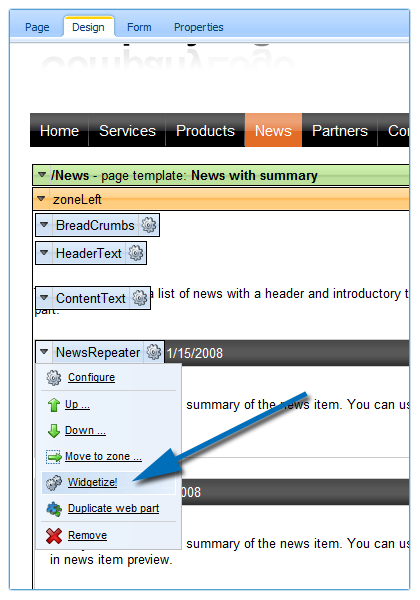Open the Properties tab
This screenshot has width=420, height=600.
tap(199, 27)
